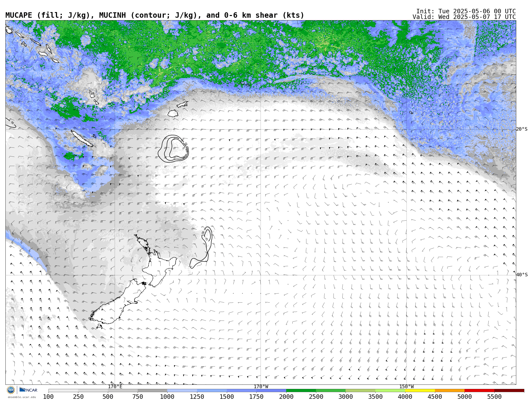
Task: Click the NSF logo icon
Action: point(11,390)
